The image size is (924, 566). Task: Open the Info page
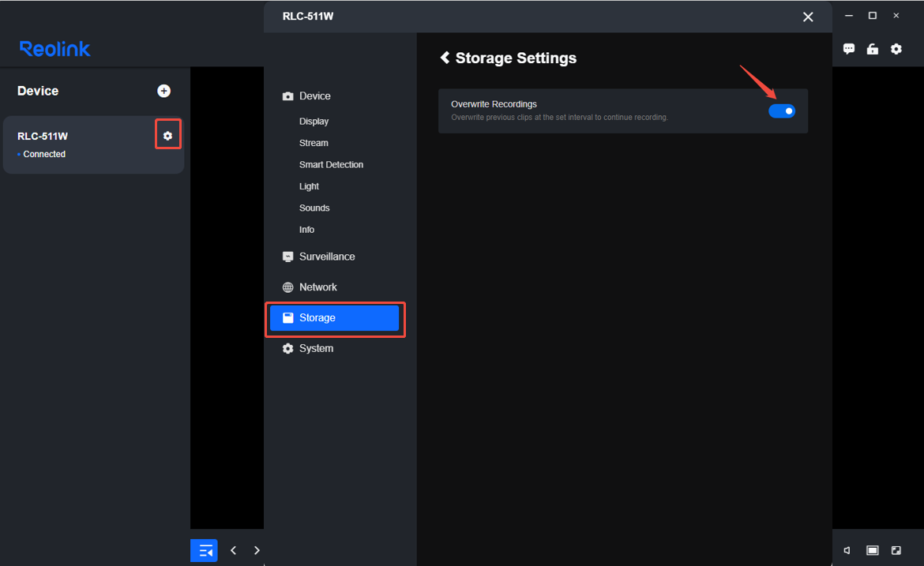click(306, 230)
